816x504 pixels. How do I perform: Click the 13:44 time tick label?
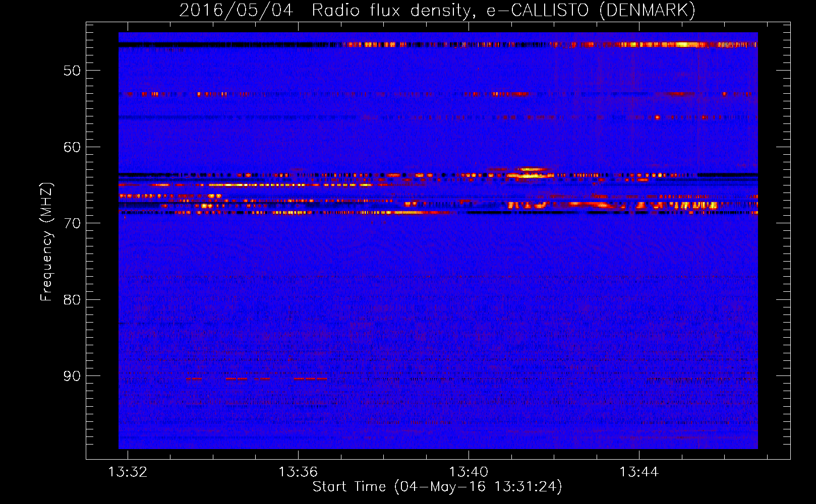pyautogui.click(x=639, y=472)
